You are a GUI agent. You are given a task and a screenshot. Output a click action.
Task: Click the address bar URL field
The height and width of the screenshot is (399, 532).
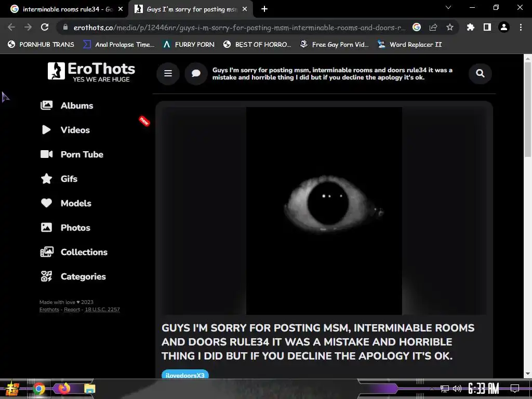coord(239,28)
